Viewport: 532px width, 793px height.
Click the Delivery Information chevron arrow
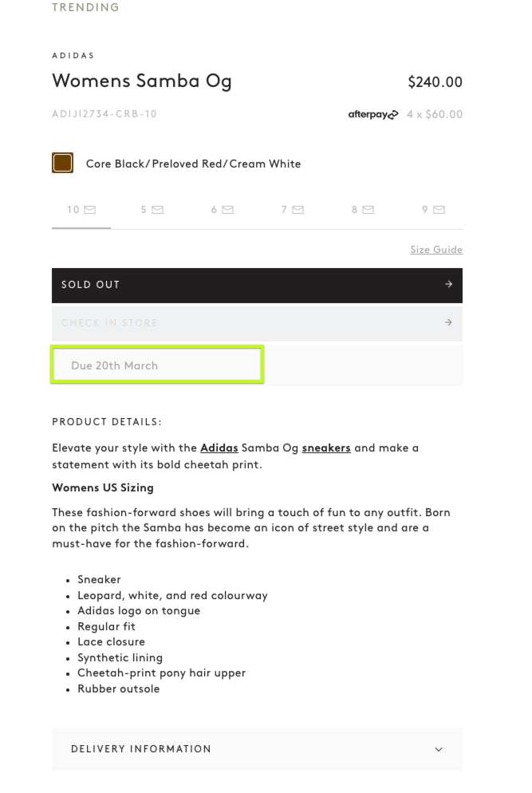coord(439,749)
